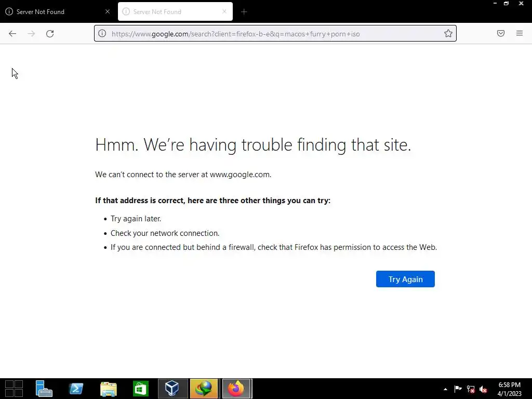Close the first Server Not Found tab
This screenshot has width=532, height=399.
pos(108,11)
